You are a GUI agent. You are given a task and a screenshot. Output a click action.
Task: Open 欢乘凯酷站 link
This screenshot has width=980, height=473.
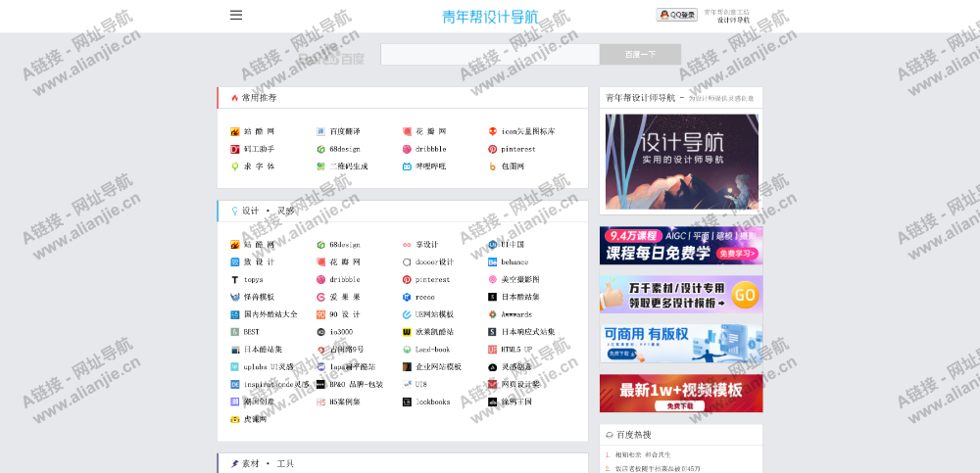[x=434, y=332]
